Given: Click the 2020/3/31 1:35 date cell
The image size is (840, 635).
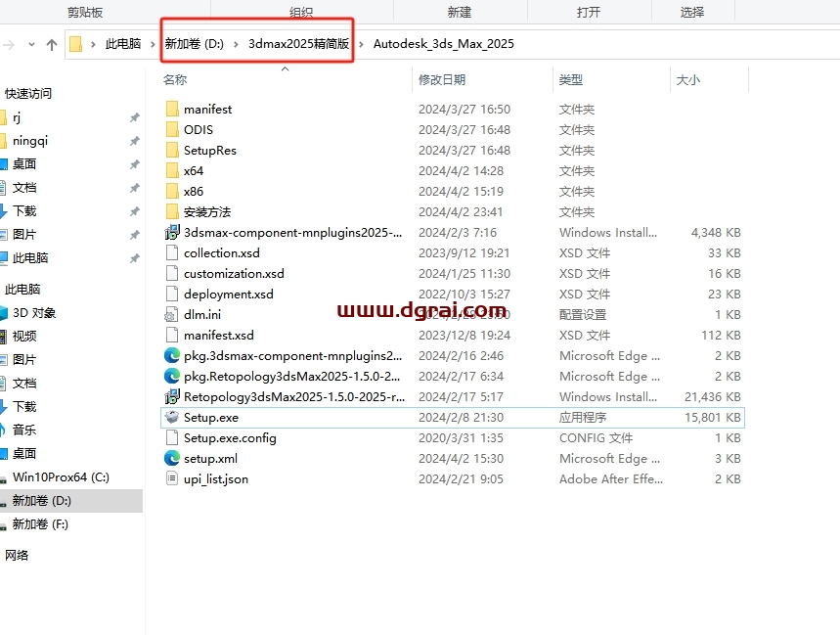Looking at the screenshot, I should (461, 437).
